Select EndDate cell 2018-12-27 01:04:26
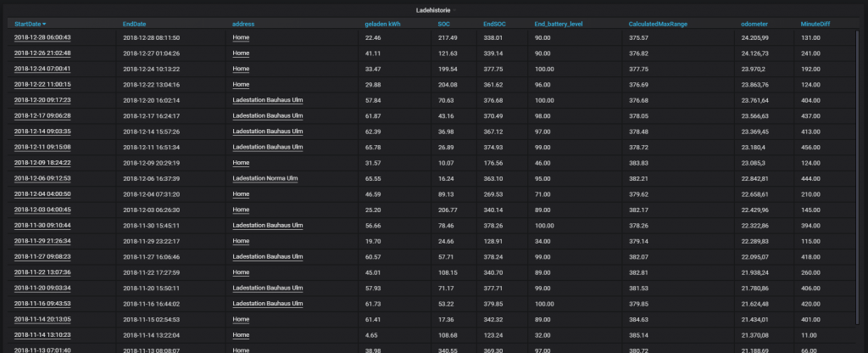The height and width of the screenshot is (353, 868). [x=151, y=53]
